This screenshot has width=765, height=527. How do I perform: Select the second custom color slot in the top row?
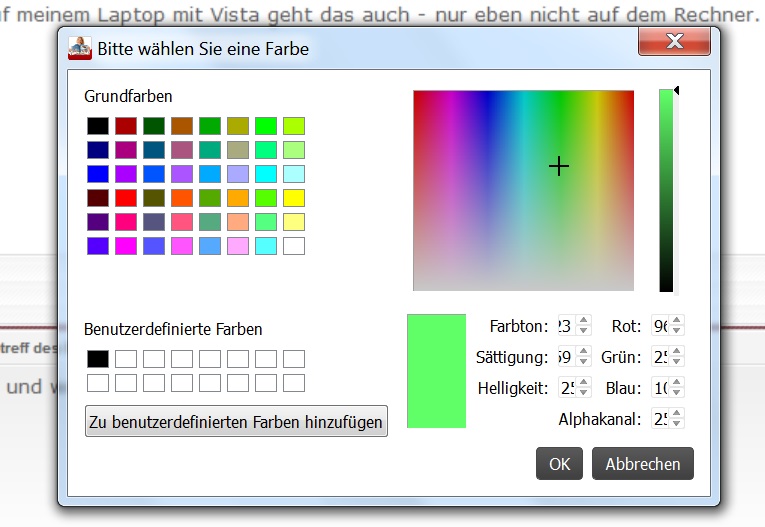(126, 359)
